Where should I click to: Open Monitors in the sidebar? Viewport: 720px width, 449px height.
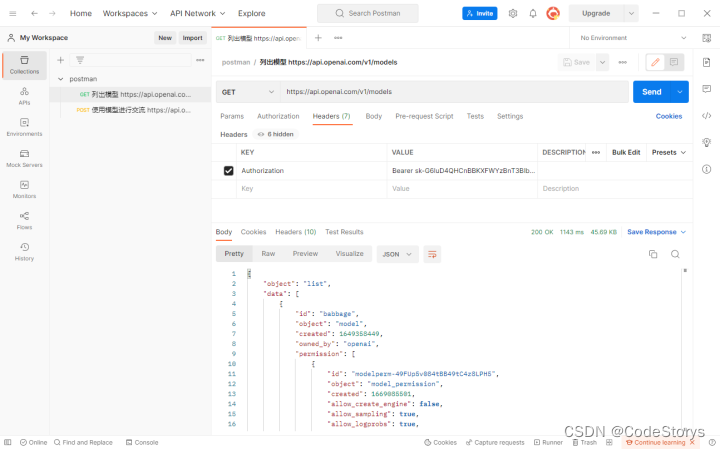[24, 190]
